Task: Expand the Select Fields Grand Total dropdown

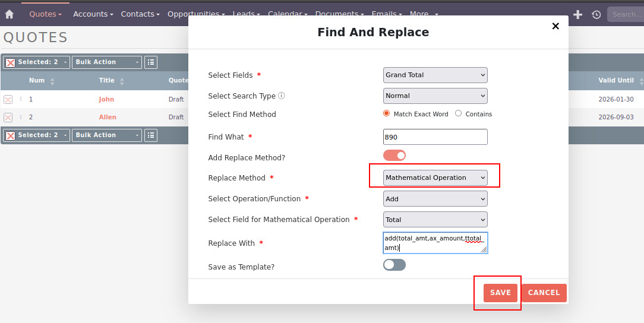Action: [435, 75]
